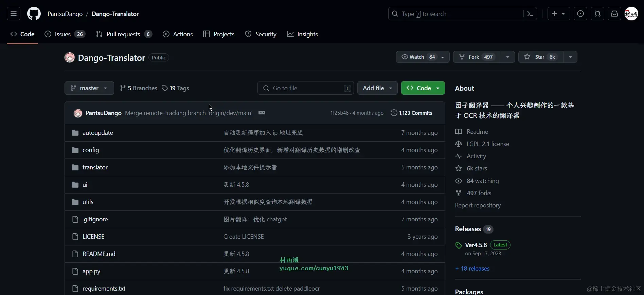Show the + 18 releases link
644x295 pixels.
pyautogui.click(x=472, y=269)
